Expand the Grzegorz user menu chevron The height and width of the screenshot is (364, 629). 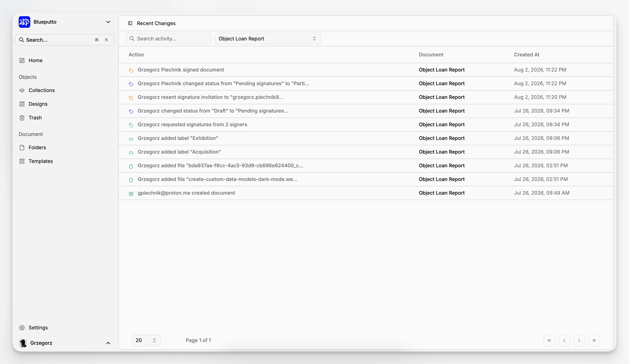click(x=108, y=343)
